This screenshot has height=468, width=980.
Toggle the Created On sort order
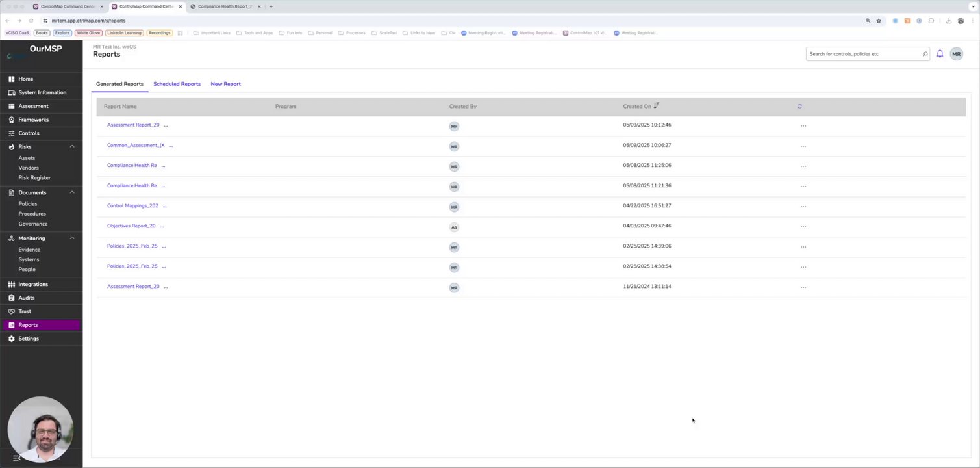point(657,105)
